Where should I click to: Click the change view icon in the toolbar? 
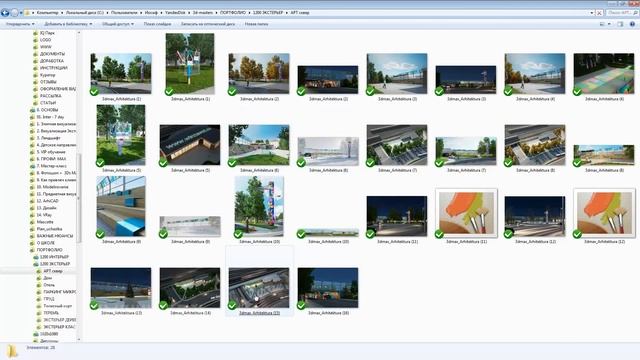pos(602,24)
